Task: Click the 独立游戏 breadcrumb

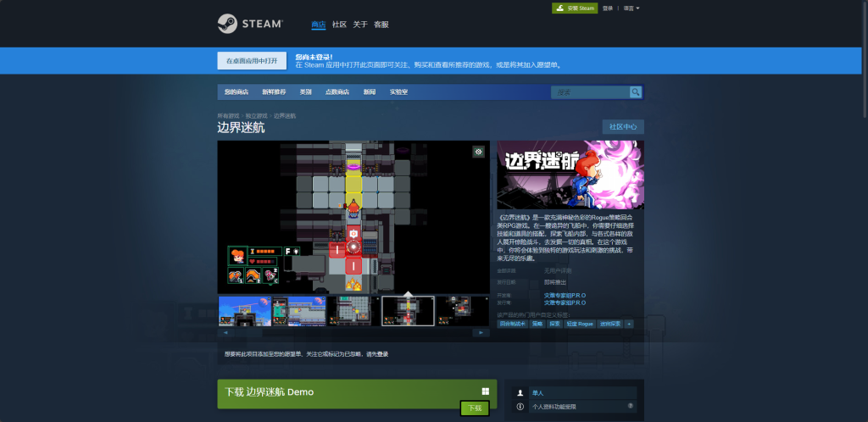Action: click(x=256, y=116)
